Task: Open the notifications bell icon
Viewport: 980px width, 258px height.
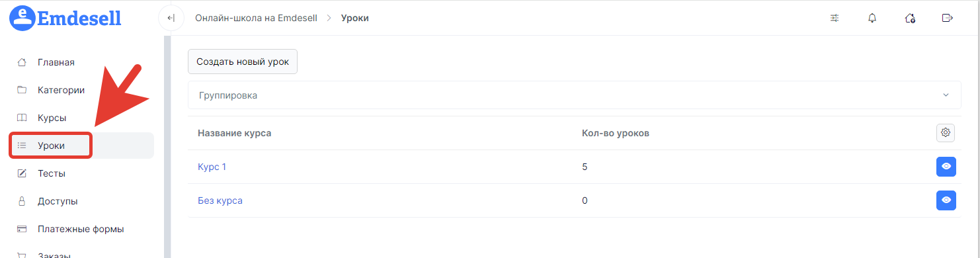Action: coord(872,18)
